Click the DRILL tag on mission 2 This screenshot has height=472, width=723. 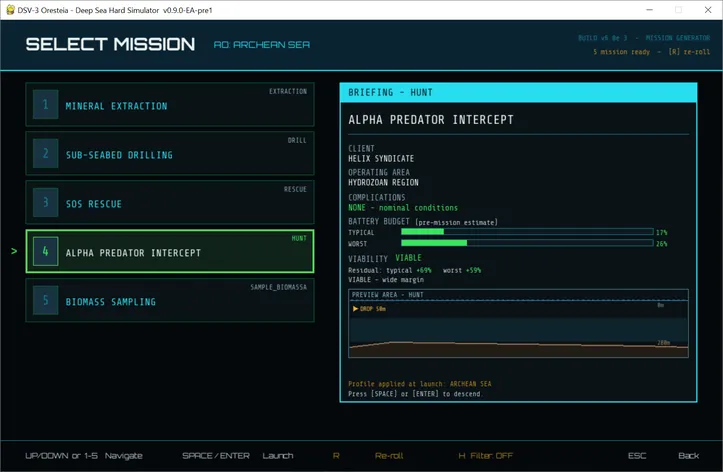[297, 140]
